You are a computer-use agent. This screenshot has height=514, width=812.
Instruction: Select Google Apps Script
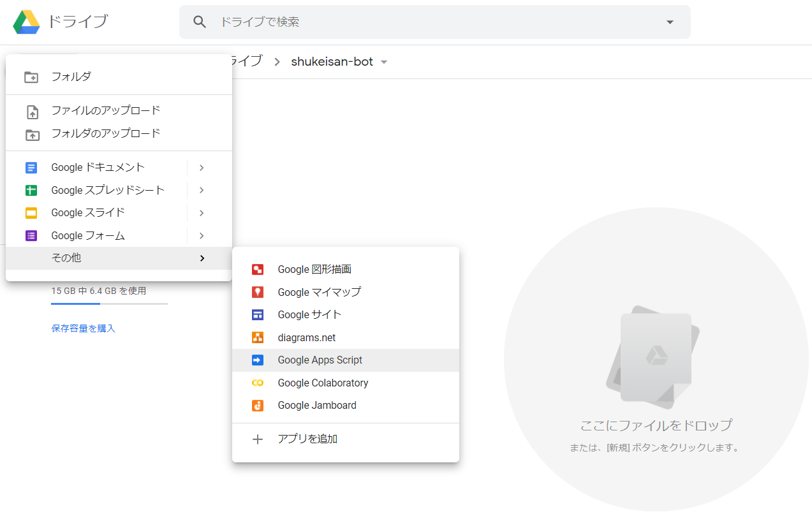point(346,360)
